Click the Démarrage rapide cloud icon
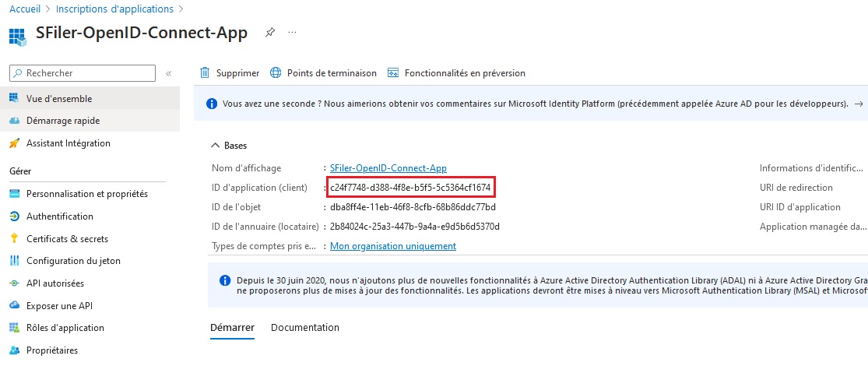Screen dimensions: 868x366 point(15,120)
